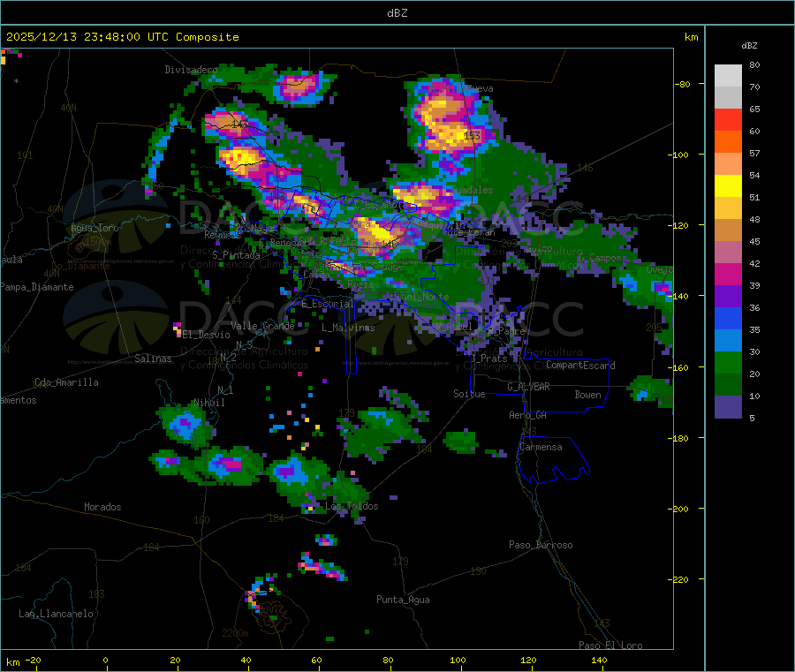
Task: Click the 'Guadales' place label
Action: coord(472,190)
